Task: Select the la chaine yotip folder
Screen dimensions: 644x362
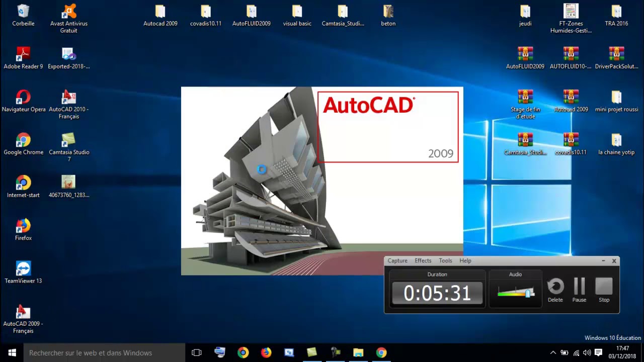Action: pyautogui.click(x=616, y=144)
